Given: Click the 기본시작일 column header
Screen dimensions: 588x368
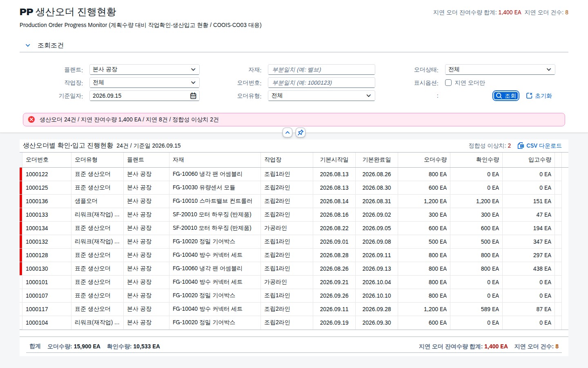Looking at the screenshot, I should point(334,160).
